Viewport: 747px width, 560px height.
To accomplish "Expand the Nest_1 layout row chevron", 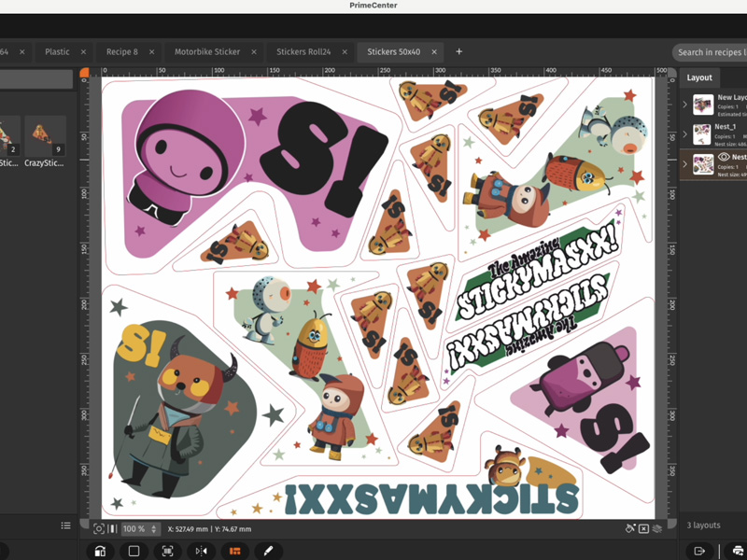I will (x=685, y=134).
